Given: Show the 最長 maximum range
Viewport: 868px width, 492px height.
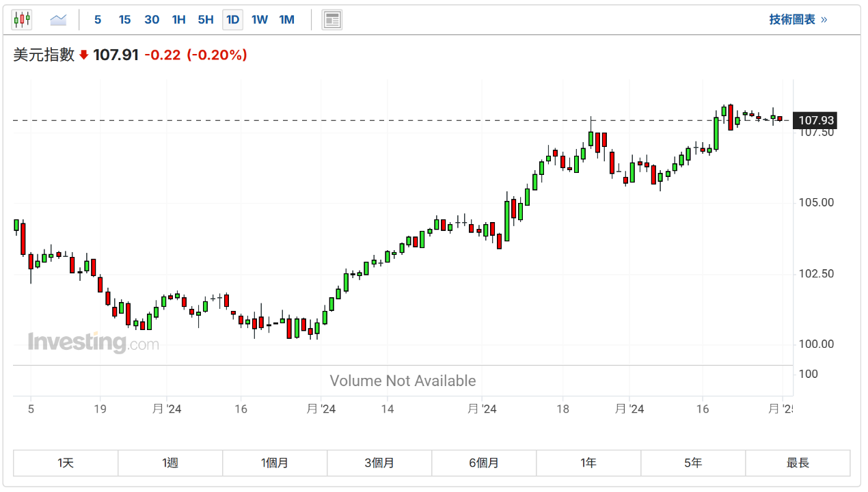Looking at the screenshot, I should (798, 463).
